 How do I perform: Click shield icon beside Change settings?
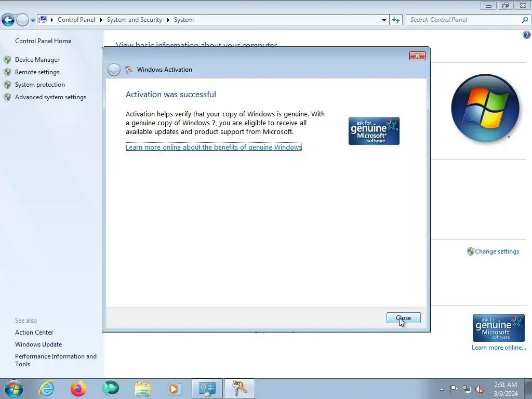[x=470, y=251]
